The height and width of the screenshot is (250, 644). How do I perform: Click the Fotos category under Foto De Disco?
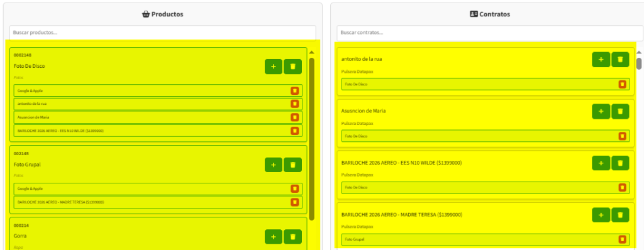pyautogui.click(x=18, y=78)
